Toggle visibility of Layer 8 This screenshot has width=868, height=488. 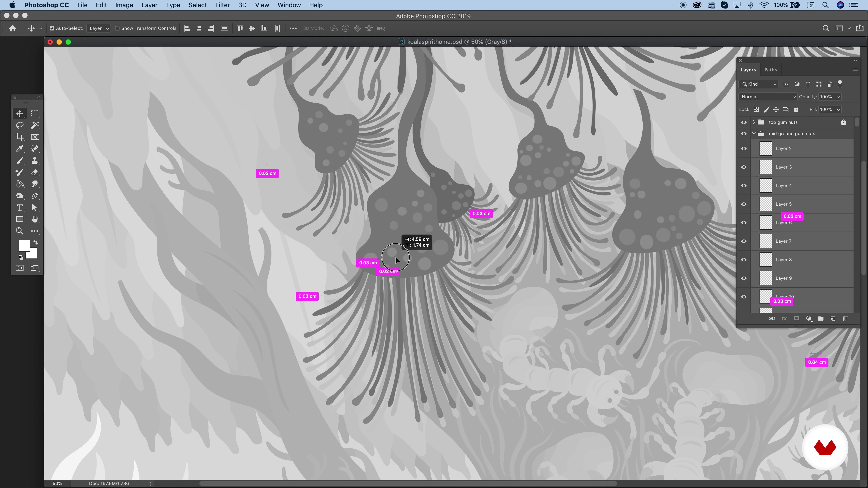[x=744, y=260]
